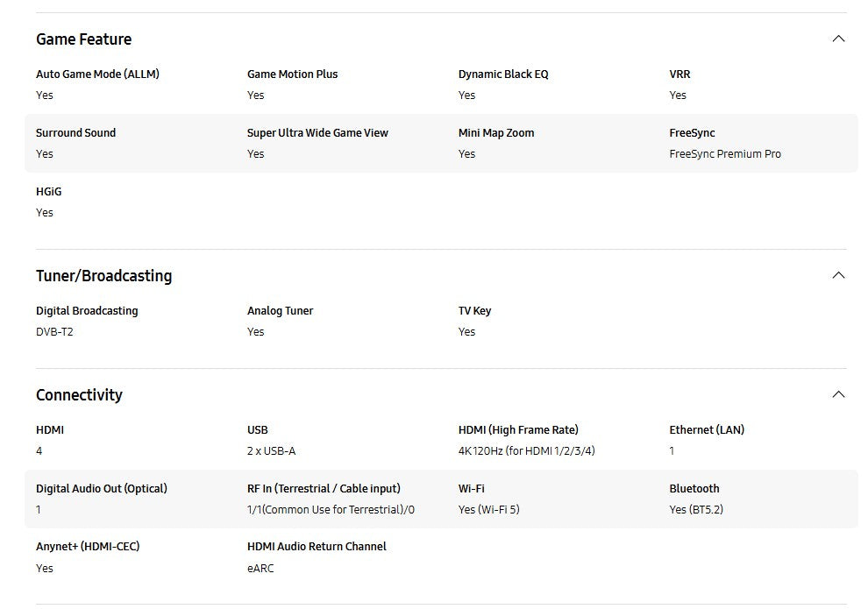Click the HGiG spec label

[48, 192]
